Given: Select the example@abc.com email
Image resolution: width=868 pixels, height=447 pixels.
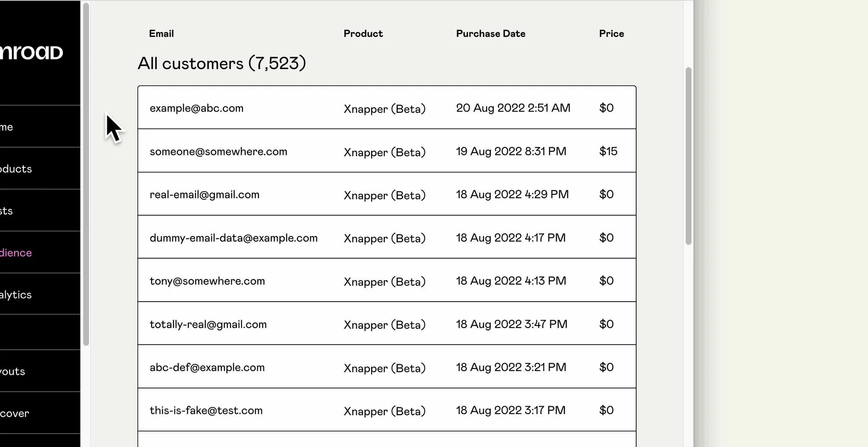Looking at the screenshot, I should pos(197,108).
